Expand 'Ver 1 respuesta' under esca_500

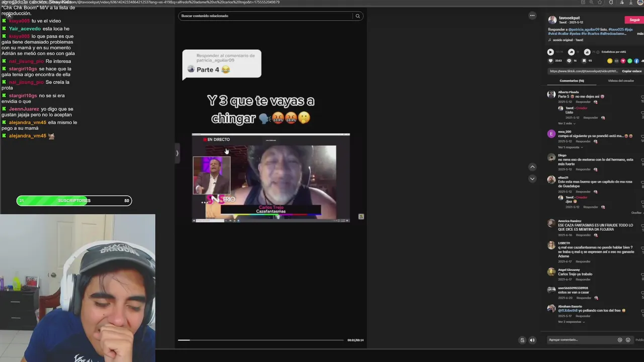click(x=570, y=147)
